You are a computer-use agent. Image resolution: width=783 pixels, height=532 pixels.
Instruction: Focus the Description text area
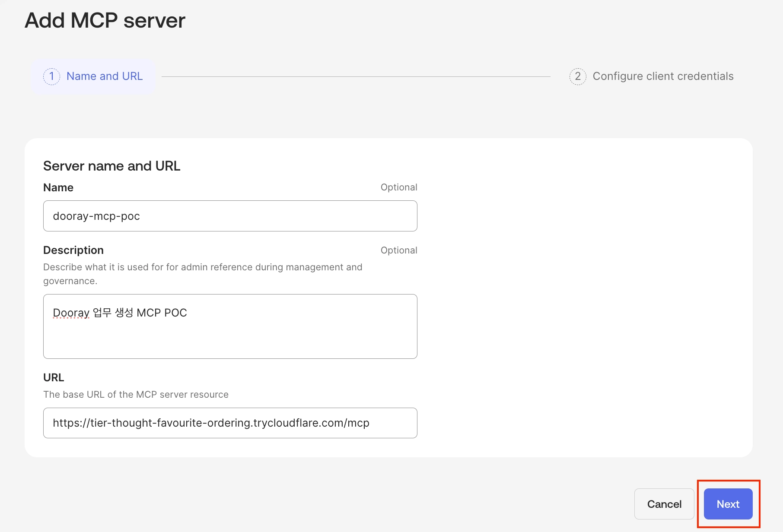point(230,326)
